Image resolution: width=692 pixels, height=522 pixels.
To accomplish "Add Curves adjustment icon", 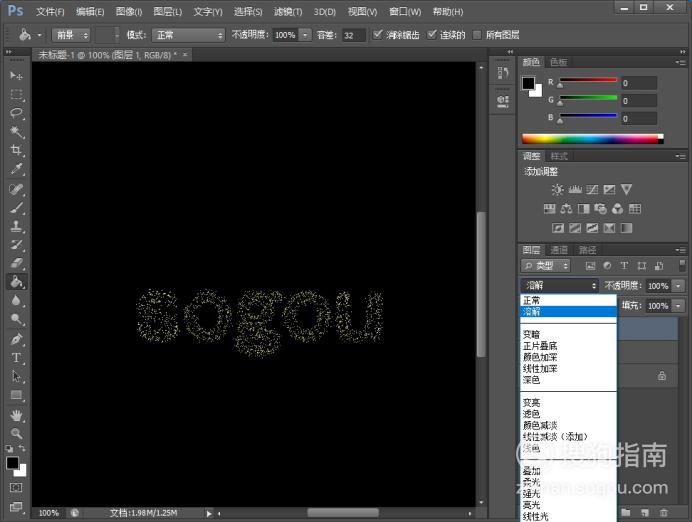I will 592,190.
